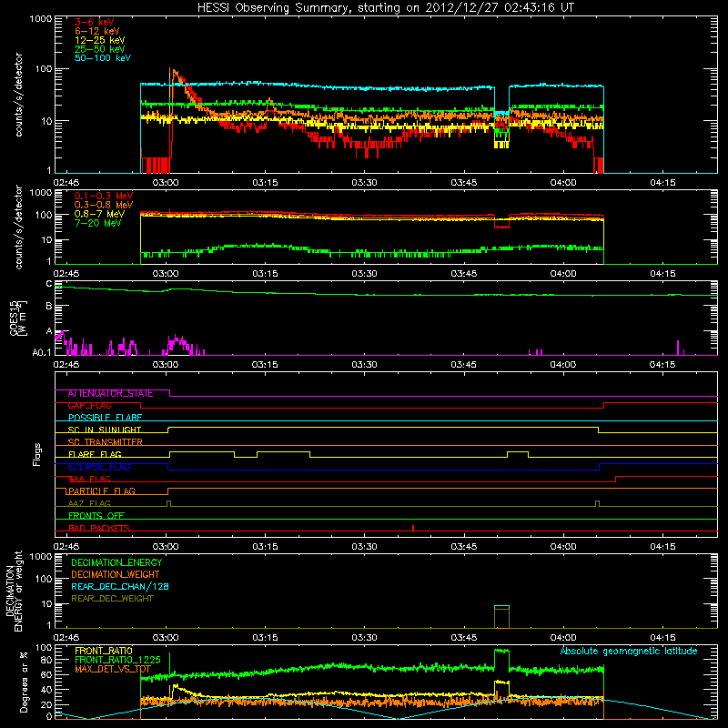Click the HESSI Observing Summary plot title
Screen dimensions: 728x728
(386, 8)
